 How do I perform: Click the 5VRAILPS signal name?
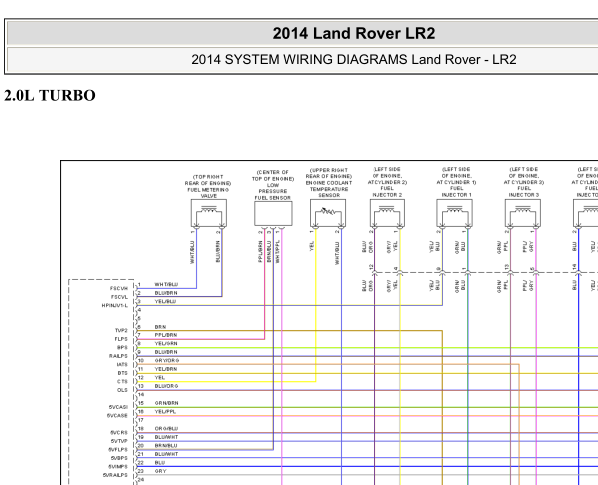coord(115,475)
